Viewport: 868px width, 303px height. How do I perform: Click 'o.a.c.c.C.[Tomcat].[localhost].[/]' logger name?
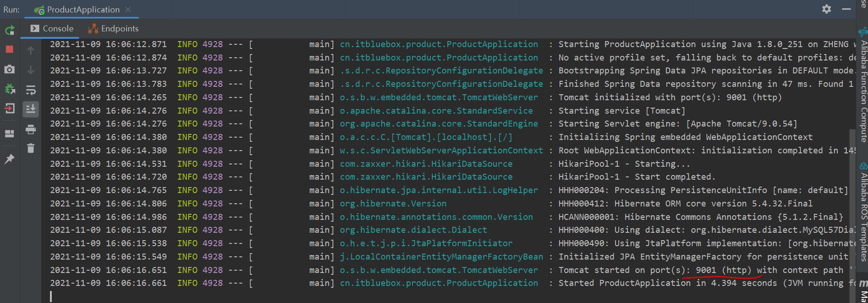pyautogui.click(x=426, y=137)
